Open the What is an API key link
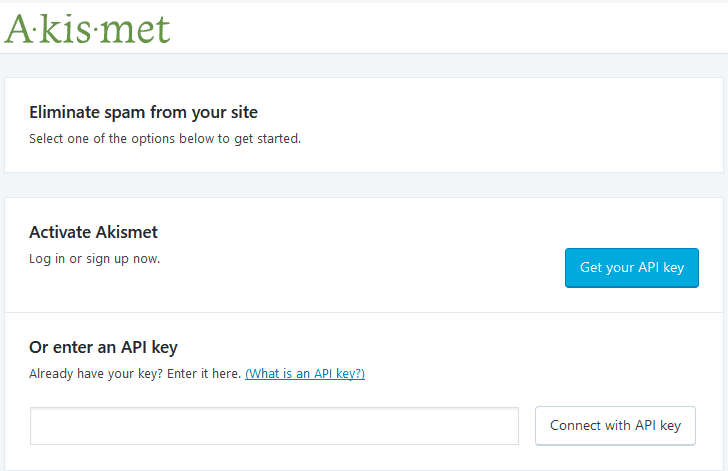The image size is (728, 471). pos(305,374)
